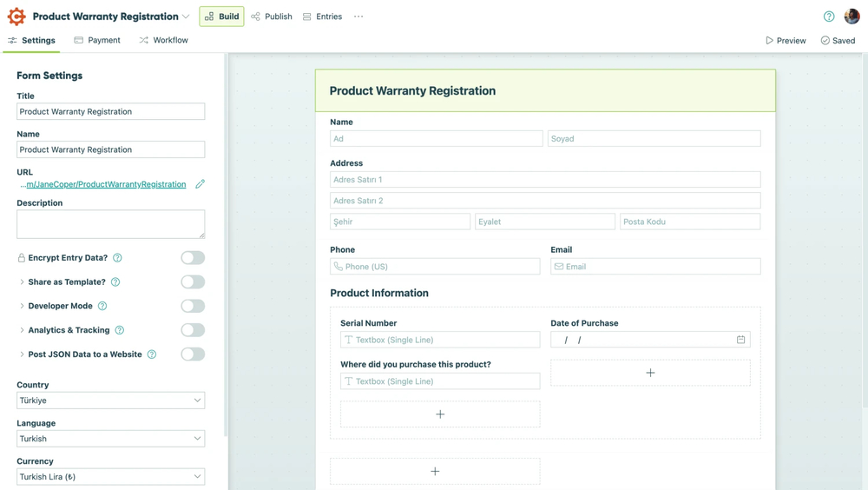Click the Soyad last name field
The image size is (868, 490).
click(654, 139)
